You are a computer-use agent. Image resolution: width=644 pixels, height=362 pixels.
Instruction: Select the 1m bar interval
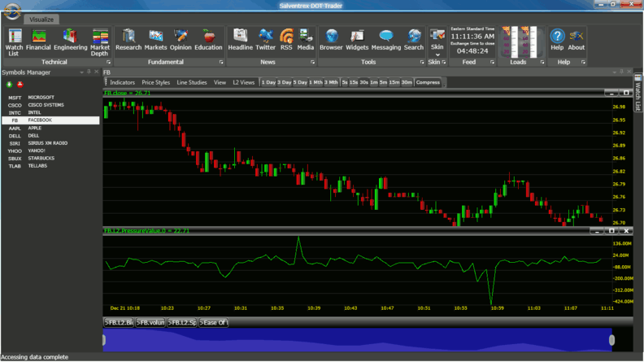click(374, 83)
